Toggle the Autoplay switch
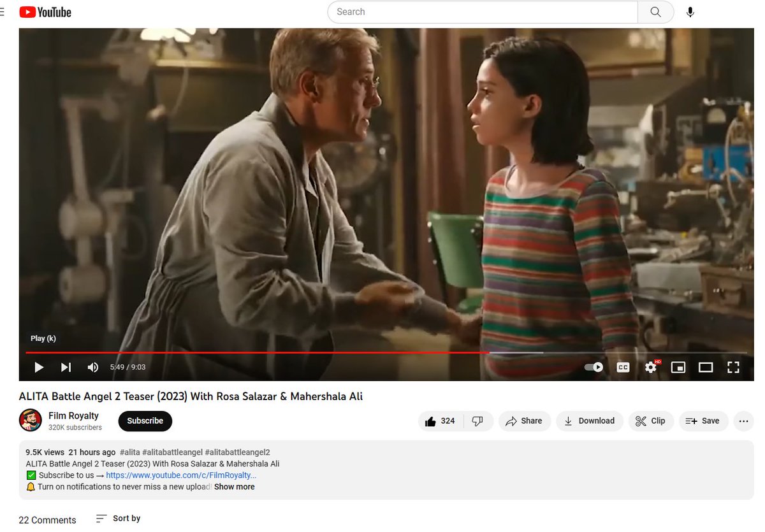The height and width of the screenshot is (532, 765). pos(594,367)
